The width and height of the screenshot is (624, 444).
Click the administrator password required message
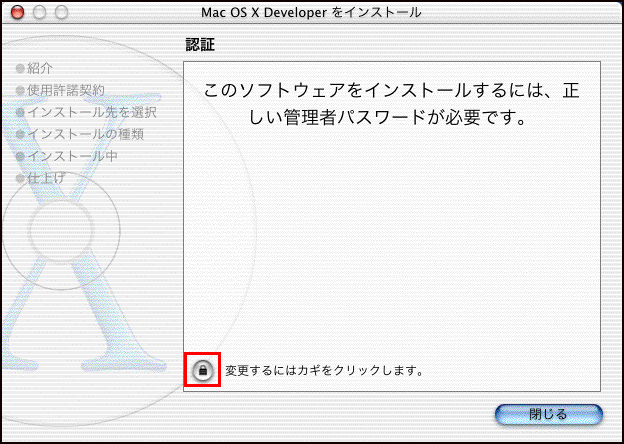(392, 104)
